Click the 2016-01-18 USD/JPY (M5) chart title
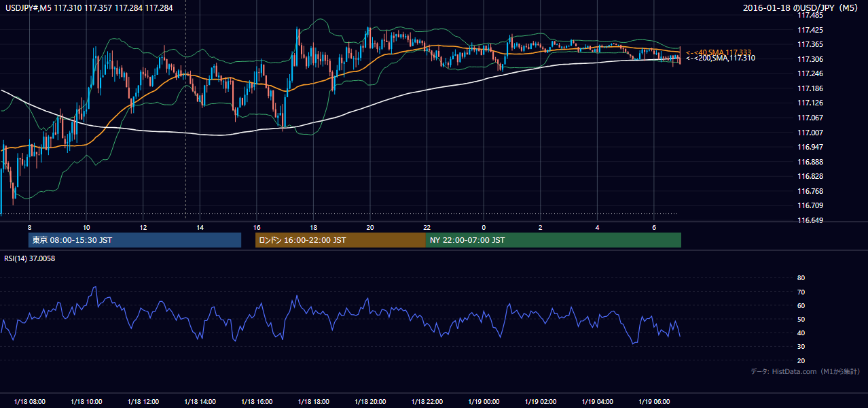Image resolution: width=868 pixels, height=408 pixels. pyautogui.click(x=801, y=8)
